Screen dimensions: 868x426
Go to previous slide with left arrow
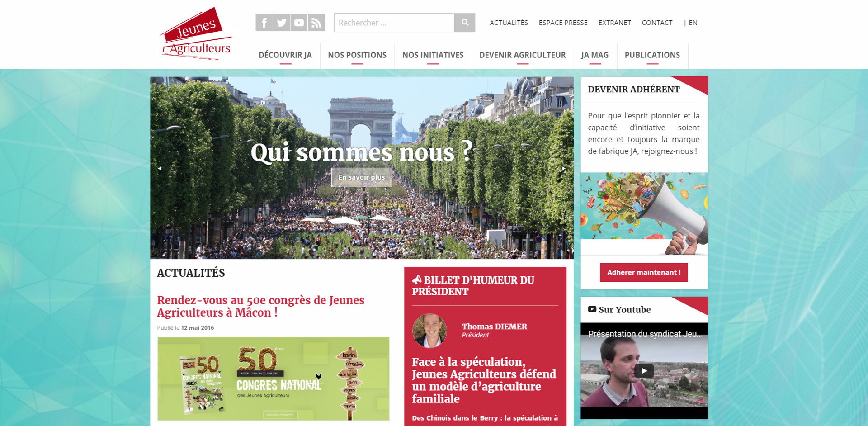pyautogui.click(x=160, y=168)
